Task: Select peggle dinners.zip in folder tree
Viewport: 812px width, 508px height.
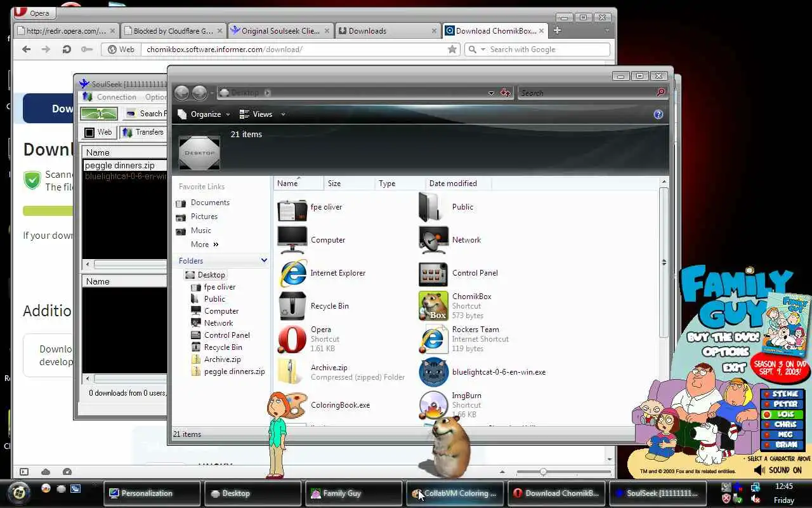Action: 235,371
